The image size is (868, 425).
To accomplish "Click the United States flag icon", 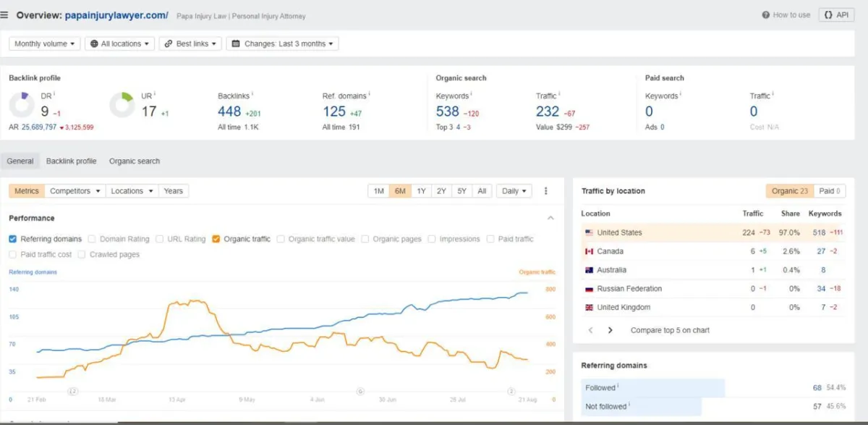I will [x=590, y=233].
